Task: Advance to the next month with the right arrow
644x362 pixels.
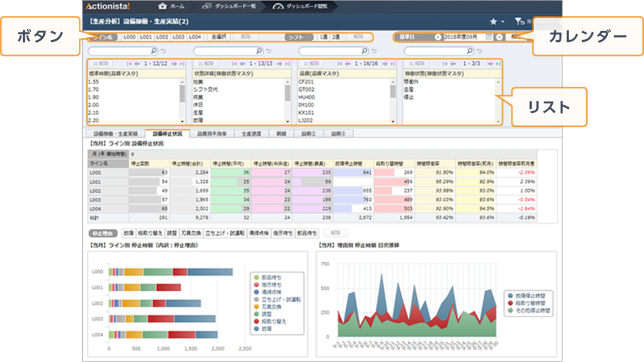Action: [x=499, y=37]
